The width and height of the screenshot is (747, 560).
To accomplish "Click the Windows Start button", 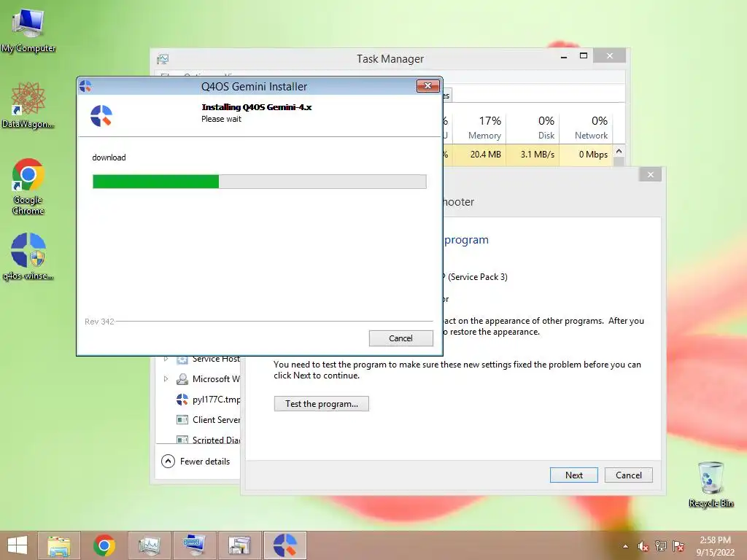I will coord(18,545).
